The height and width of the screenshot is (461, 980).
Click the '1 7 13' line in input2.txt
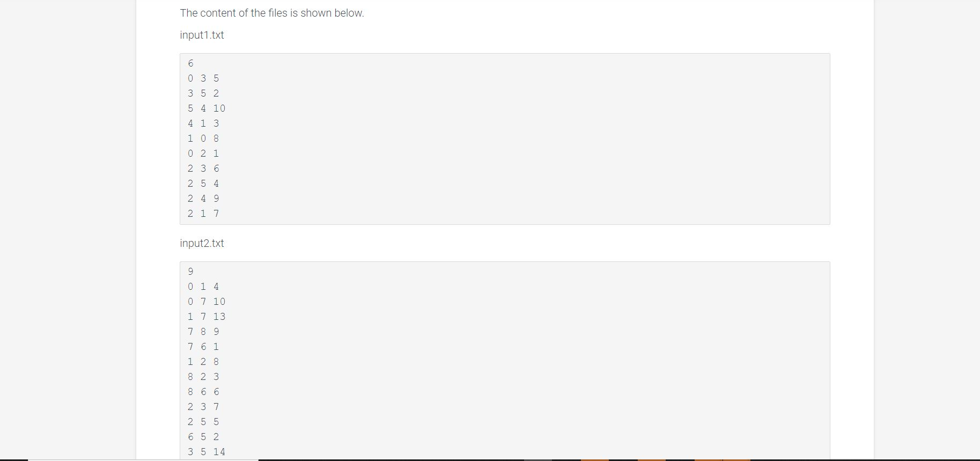(207, 317)
